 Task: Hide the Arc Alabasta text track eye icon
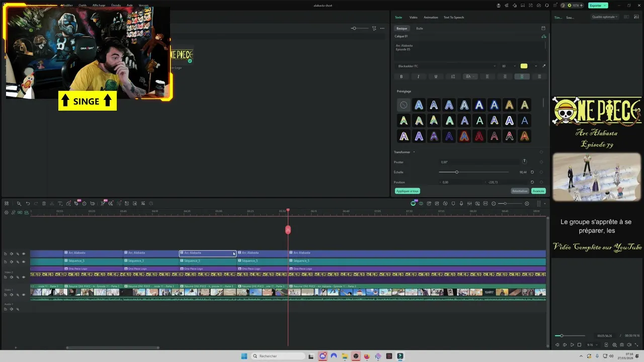23,254
